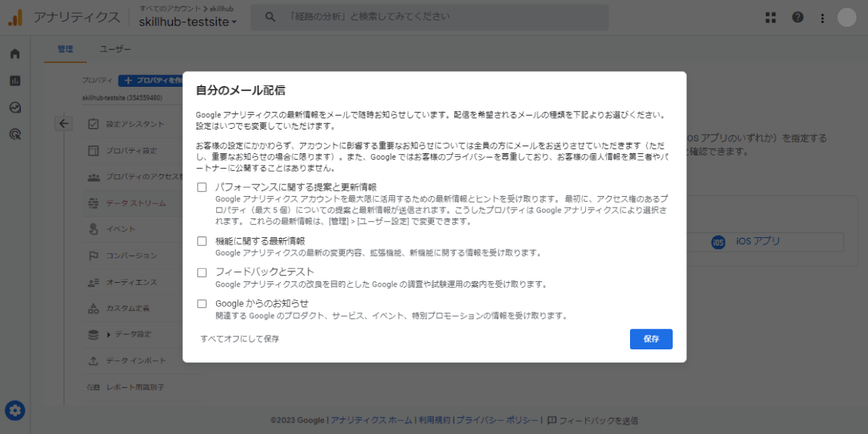Click the プロパティ設定 window icon
This screenshot has width=868, height=434.
tap(93, 150)
